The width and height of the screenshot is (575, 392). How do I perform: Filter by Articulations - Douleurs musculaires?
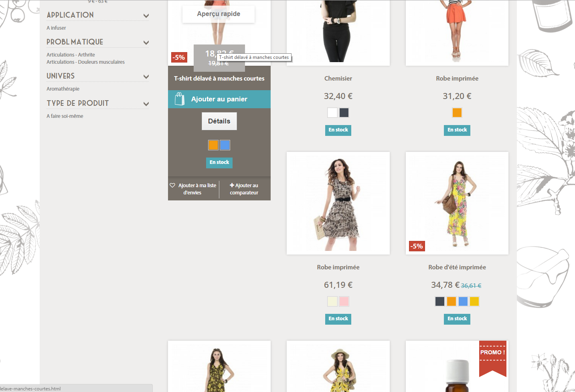(x=85, y=62)
